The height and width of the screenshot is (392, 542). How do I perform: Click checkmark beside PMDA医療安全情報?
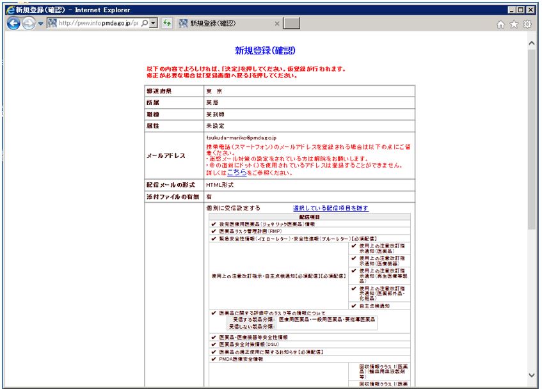tap(214, 359)
